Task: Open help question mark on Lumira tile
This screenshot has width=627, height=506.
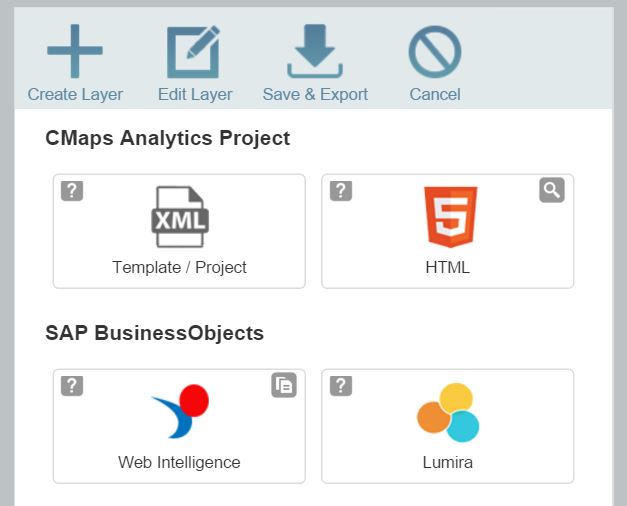Action: 341,386
